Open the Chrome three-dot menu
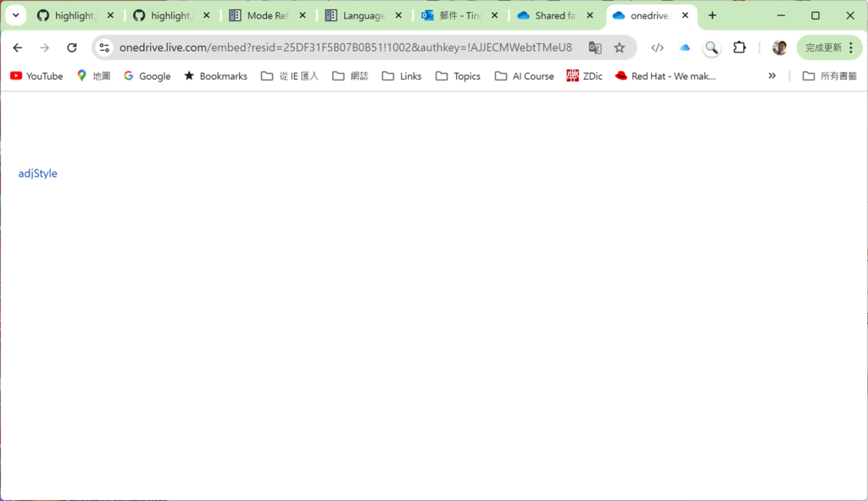The width and height of the screenshot is (868, 501). point(851,47)
